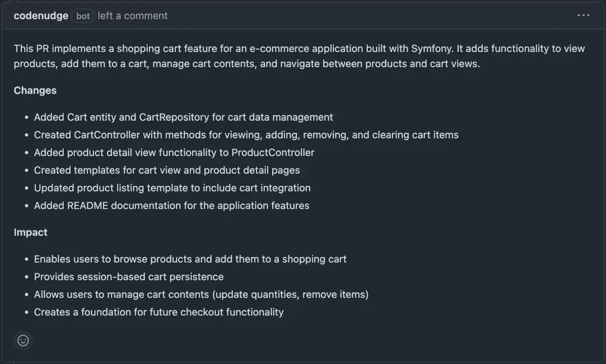This screenshot has height=364, width=606.
Task: Click the README documentation bullet
Action: [x=172, y=205]
